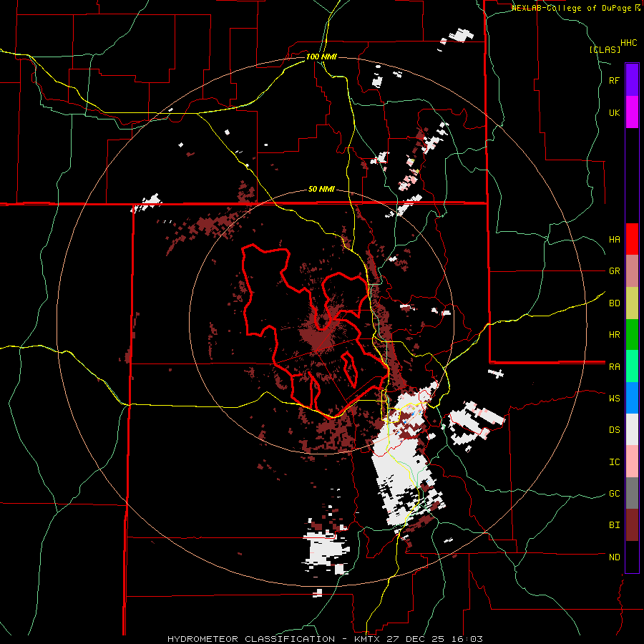Screen dimensions: 644x644
Task: Click the RA light green legend block
Action: coord(632,366)
